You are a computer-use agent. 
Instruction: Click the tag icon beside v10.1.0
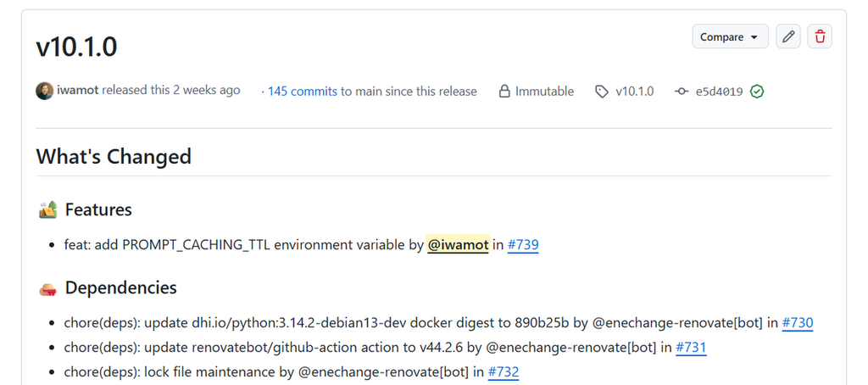[602, 92]
